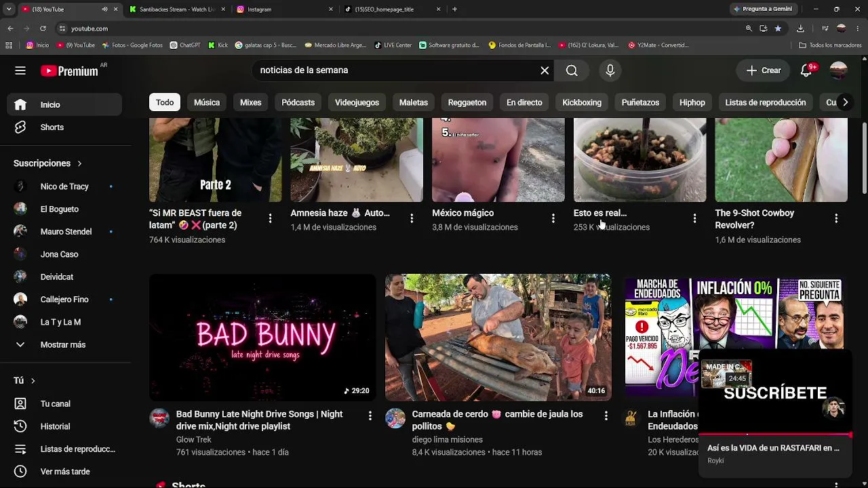The image size is (868, 488).
Task: Open a new browser tab
Action: tap(454, 9)
